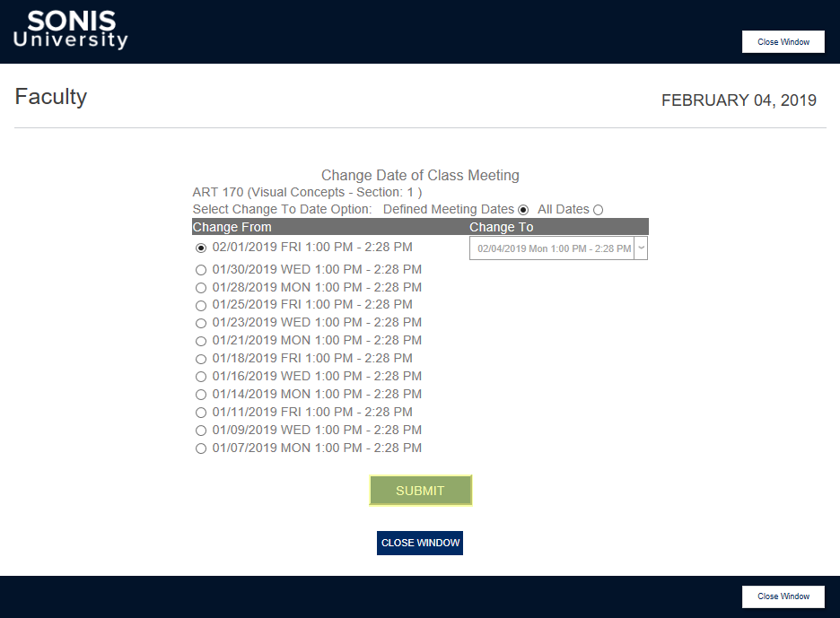Viewport: 840px width, 618px height.
Task: Click the blue CLOSE WINDOW button
Action: click(420, 543)
